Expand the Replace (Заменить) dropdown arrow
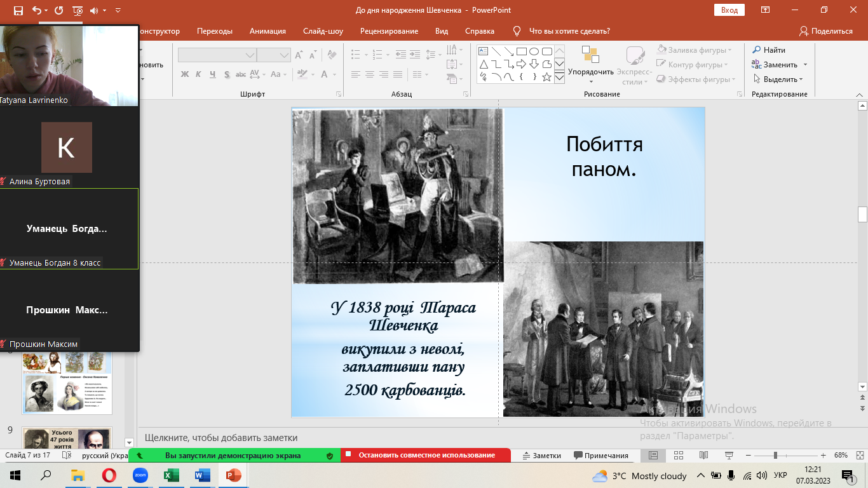 [805, 65]
